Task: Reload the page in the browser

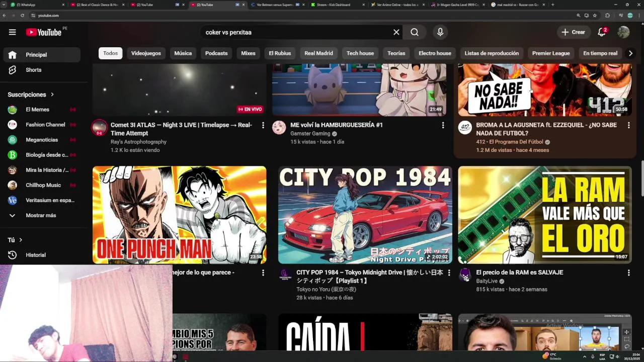Action: point(22,16)
